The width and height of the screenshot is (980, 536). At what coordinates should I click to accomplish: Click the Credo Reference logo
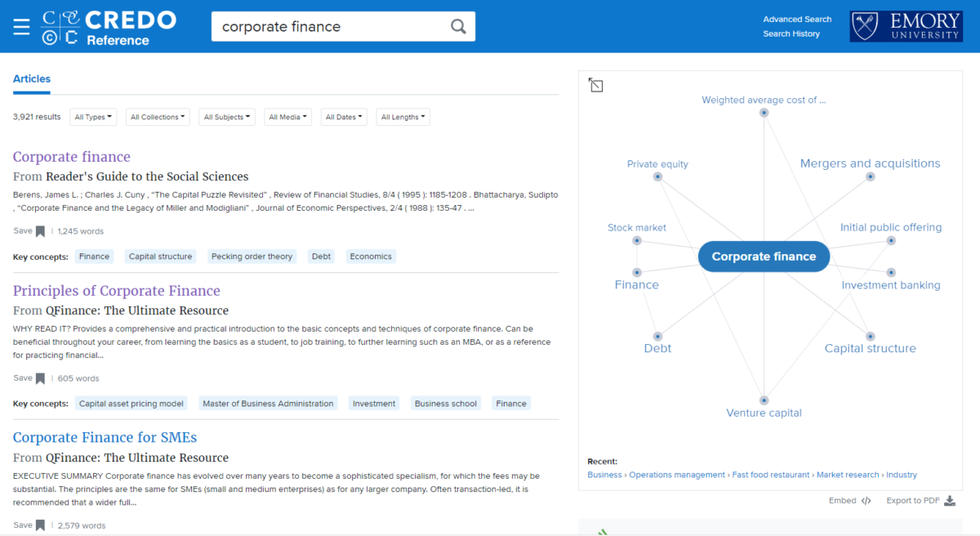109,27
